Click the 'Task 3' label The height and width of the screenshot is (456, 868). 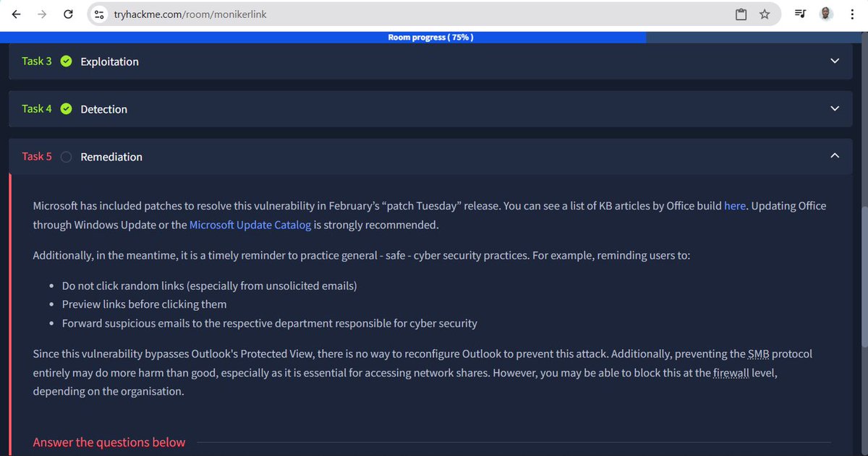(x=37, y=61)
